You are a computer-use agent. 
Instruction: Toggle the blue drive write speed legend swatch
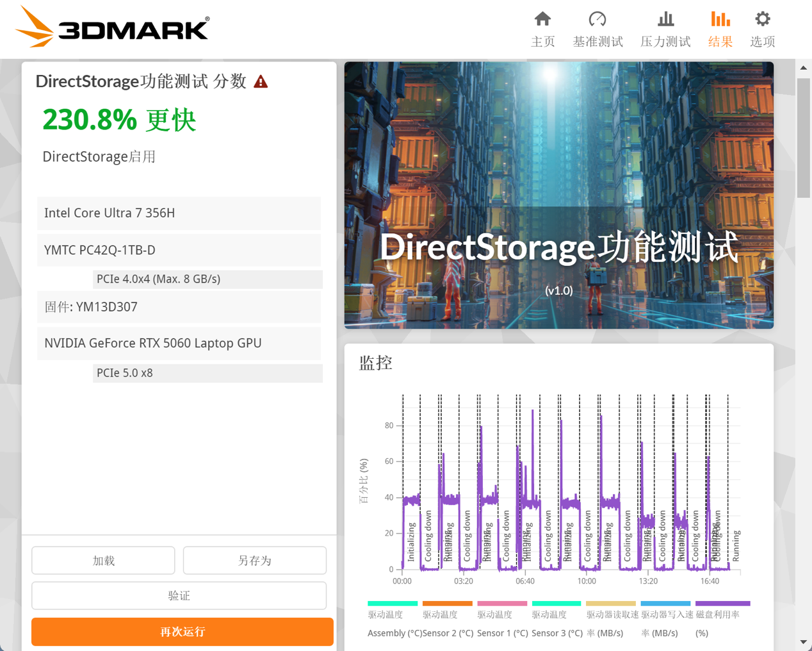[x=666, y=604]
